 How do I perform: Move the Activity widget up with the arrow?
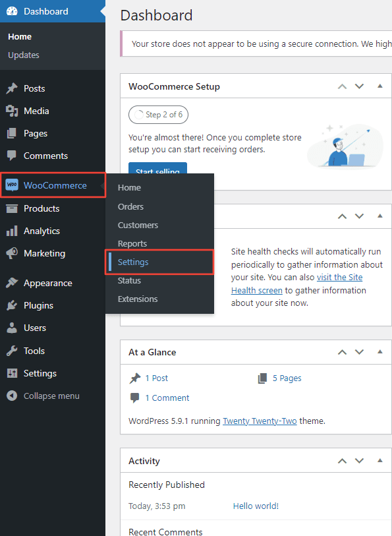coord(342,460)
